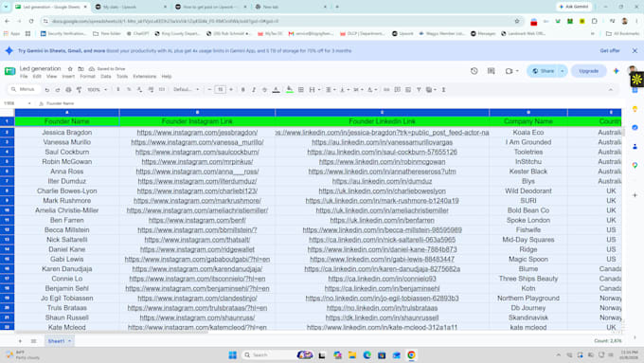Image resolution: width=644 pixels, height=363 pixels.
Task: Click Get offer in Gemini banner
Action: coord(610,51)
